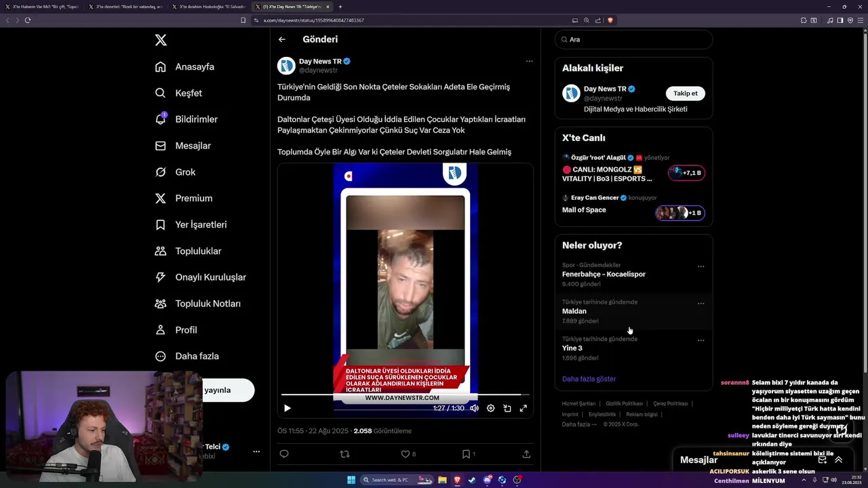The image size is (868, 488).
Task: Open the X logo home icon
Action: (161, 40)
